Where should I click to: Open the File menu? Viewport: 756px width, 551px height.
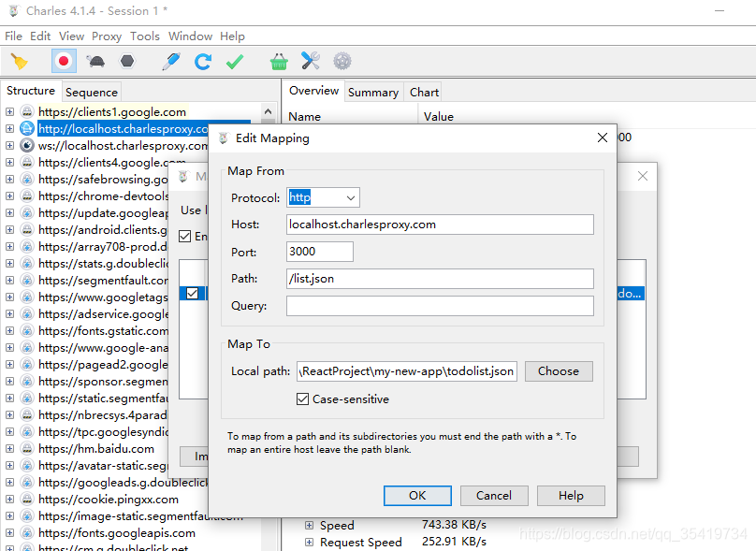coord(13,36)
